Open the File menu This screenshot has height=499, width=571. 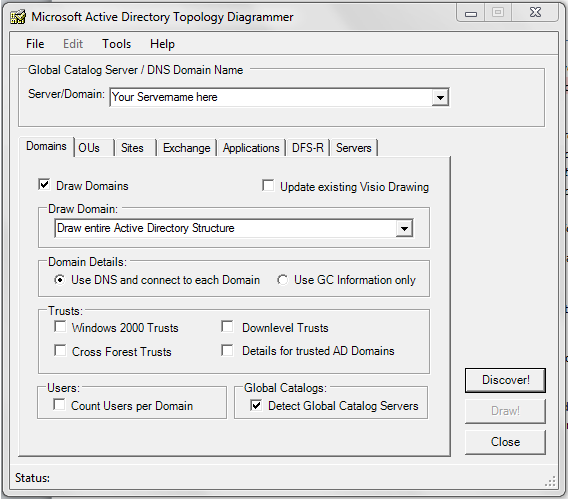(35, 44)
